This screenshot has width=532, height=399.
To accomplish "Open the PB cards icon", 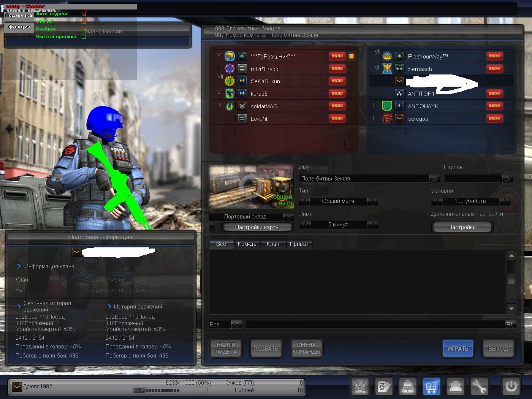I will (x=384, y=387).
